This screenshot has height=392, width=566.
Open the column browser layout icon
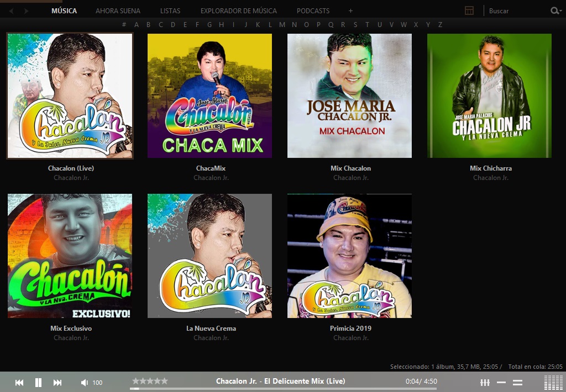click(x=469, y=10)
